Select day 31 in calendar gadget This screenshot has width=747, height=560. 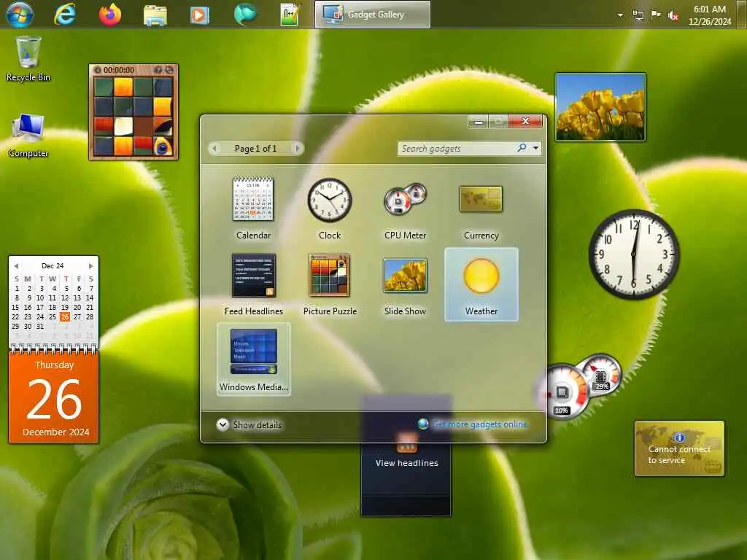tap(40, 326)
